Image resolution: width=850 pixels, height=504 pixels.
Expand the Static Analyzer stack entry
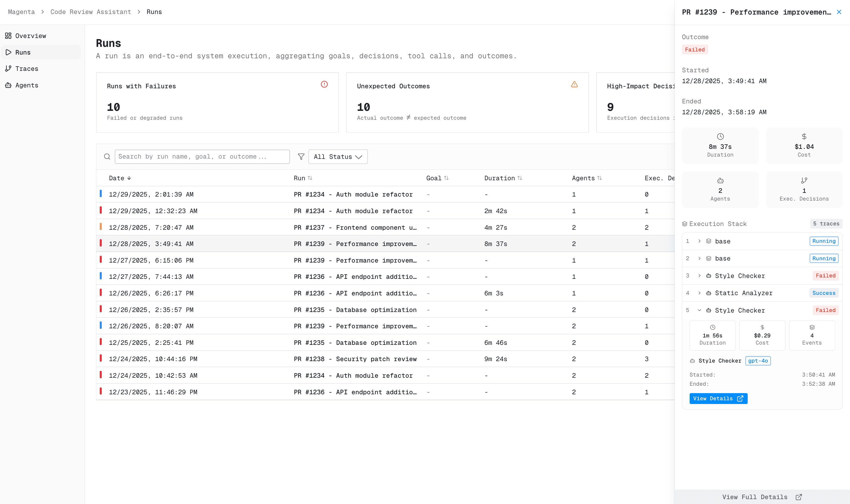(x=700, y=293)
